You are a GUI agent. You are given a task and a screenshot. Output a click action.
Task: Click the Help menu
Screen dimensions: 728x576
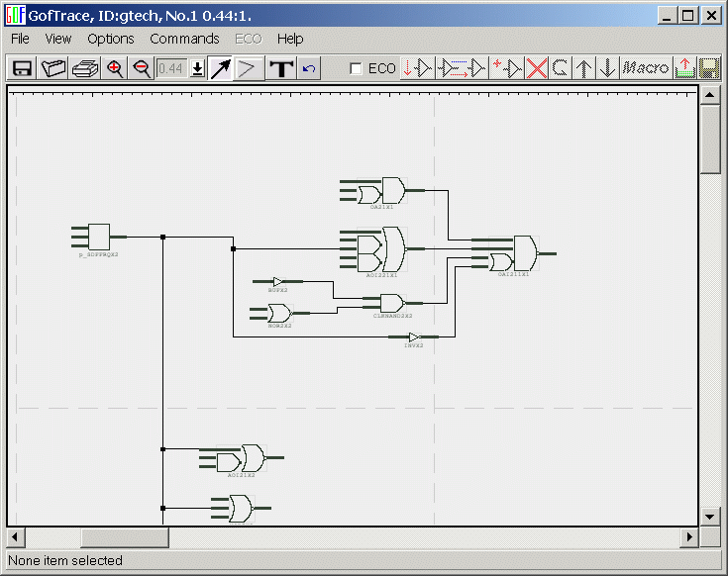click(290, 39)
